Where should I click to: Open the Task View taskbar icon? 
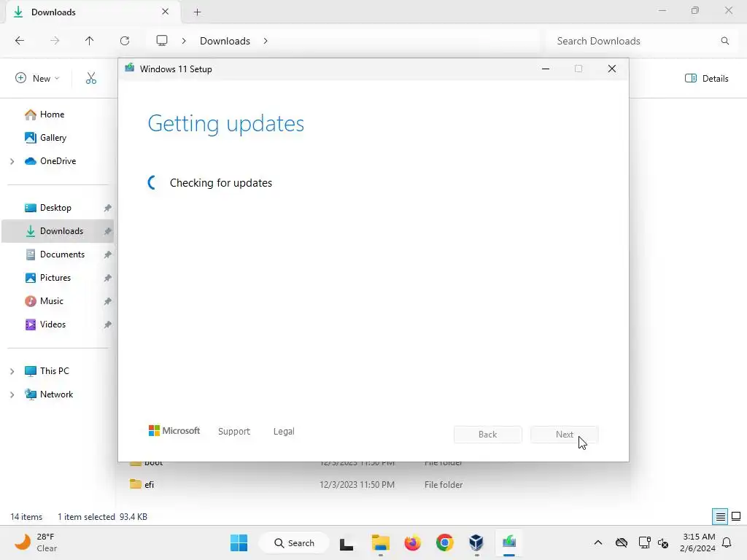click(x=347, y=542)
